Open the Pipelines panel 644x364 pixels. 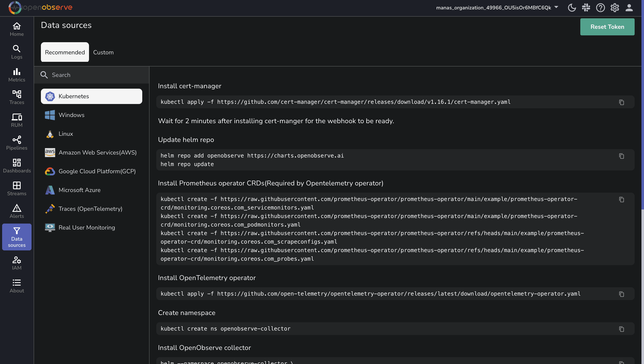(x=16, y=143)
